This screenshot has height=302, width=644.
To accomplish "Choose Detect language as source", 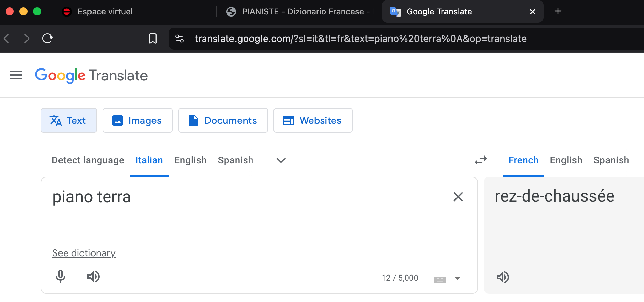I will [88, 160].
